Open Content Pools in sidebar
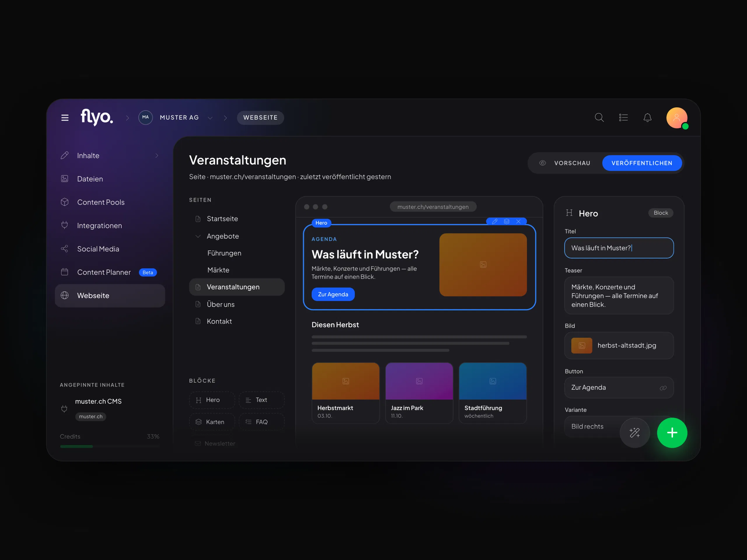 pyautogui.click(x=110, y=202)
